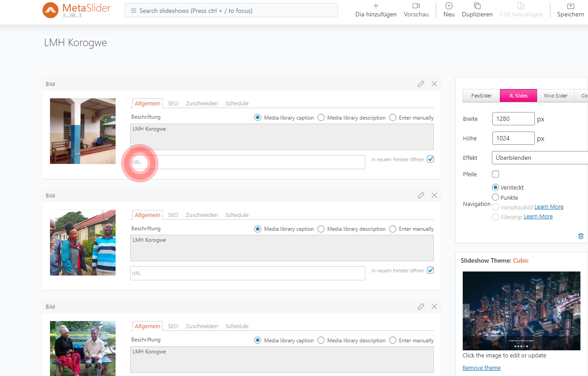Image resolution: width=588 pixels, height=376 pixels.
Task: Select Media library description on first slide
Action: [321, 118]
